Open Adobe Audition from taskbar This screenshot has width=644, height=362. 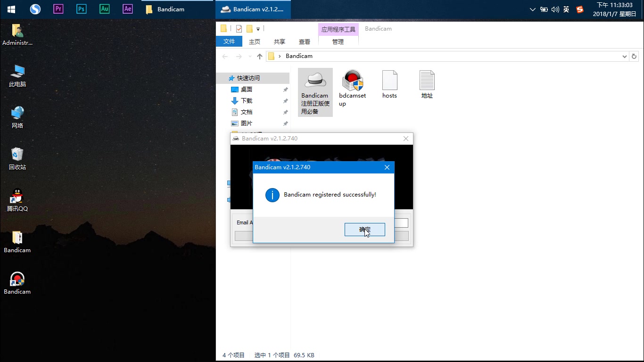pos(104,9)
